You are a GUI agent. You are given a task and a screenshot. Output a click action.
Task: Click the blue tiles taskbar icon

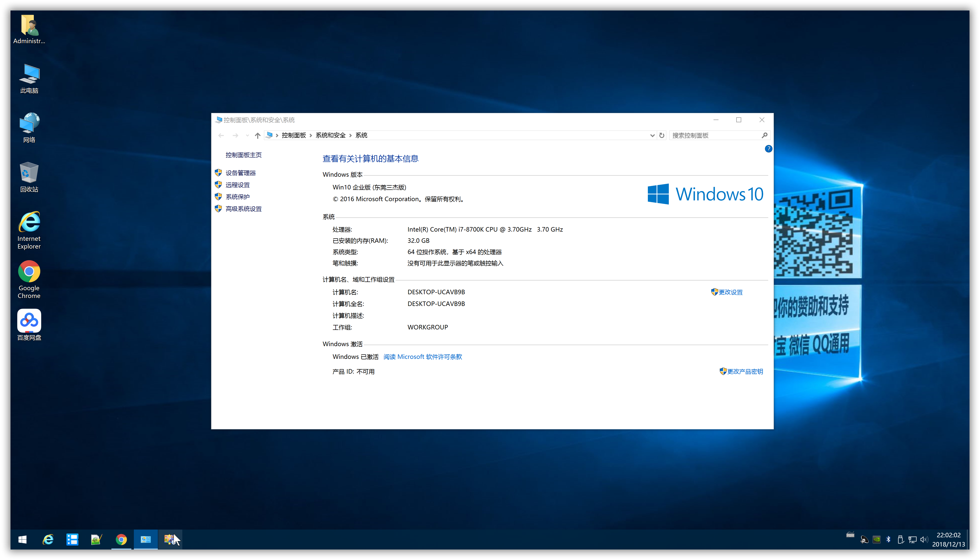point(72,539)
